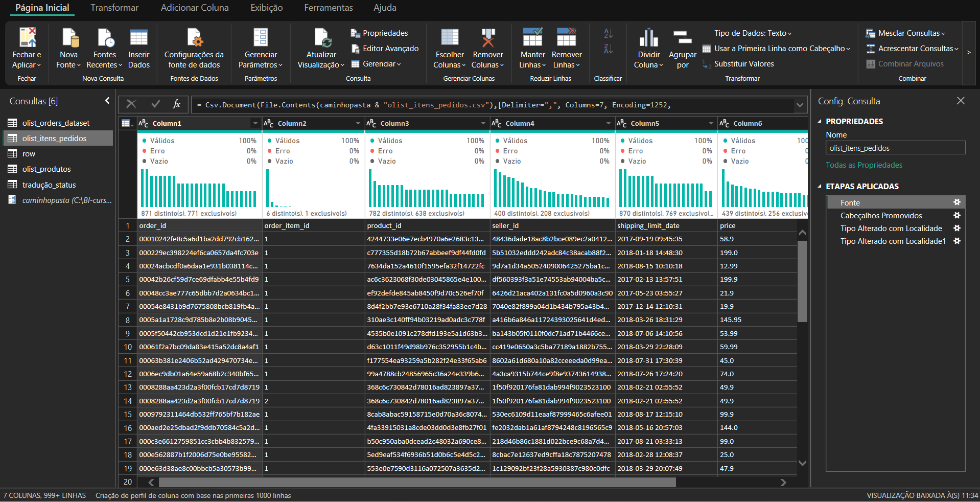Switch to Adicionar Coluna tab
This screenshot has height=502, width=980.
click(x=195, y=8)
